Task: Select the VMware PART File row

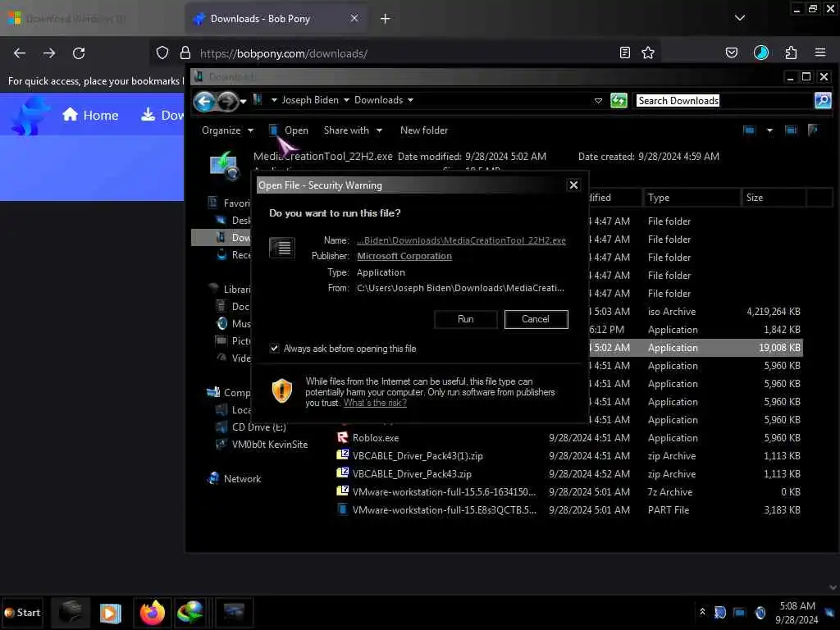Action: coord(568,510)
